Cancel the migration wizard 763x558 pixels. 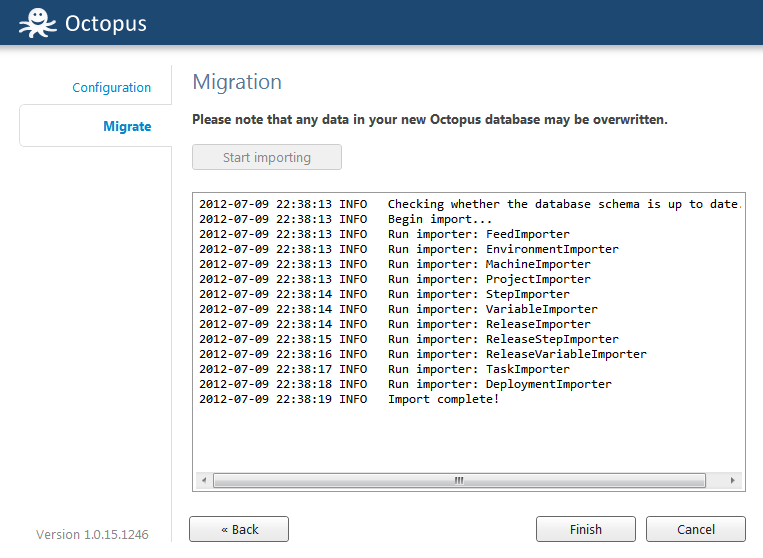point(696,529)
